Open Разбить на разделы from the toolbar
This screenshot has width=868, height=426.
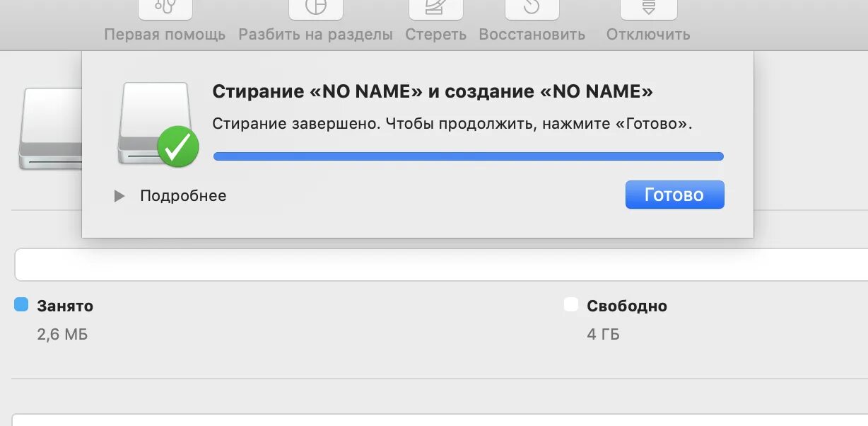315,35
